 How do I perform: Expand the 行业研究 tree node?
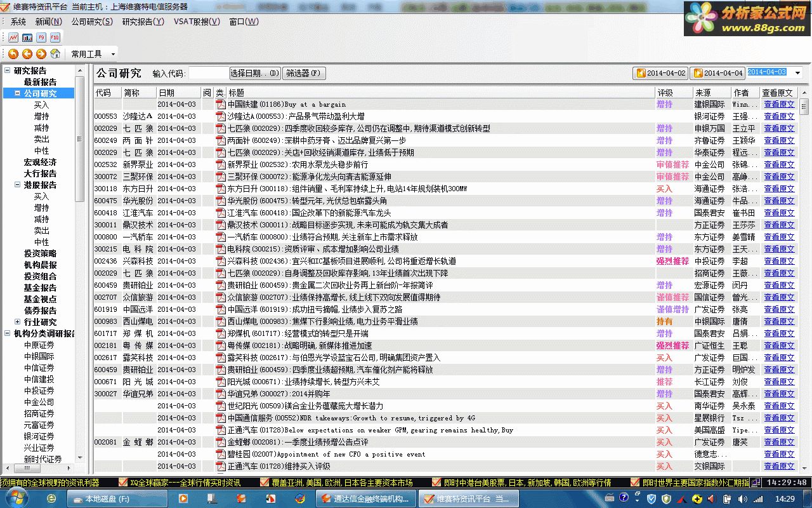(18, 322)
